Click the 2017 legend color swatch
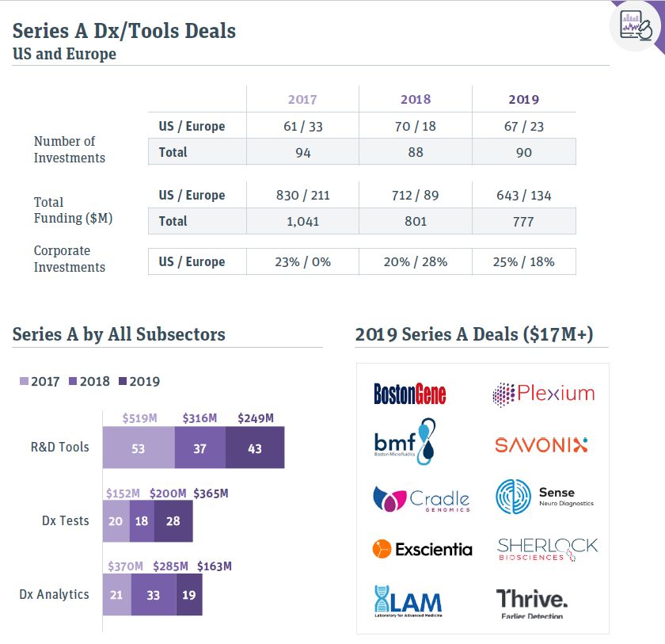Image resolution: width=665 pixels, height=644 pixels. [x=25, y=381]
